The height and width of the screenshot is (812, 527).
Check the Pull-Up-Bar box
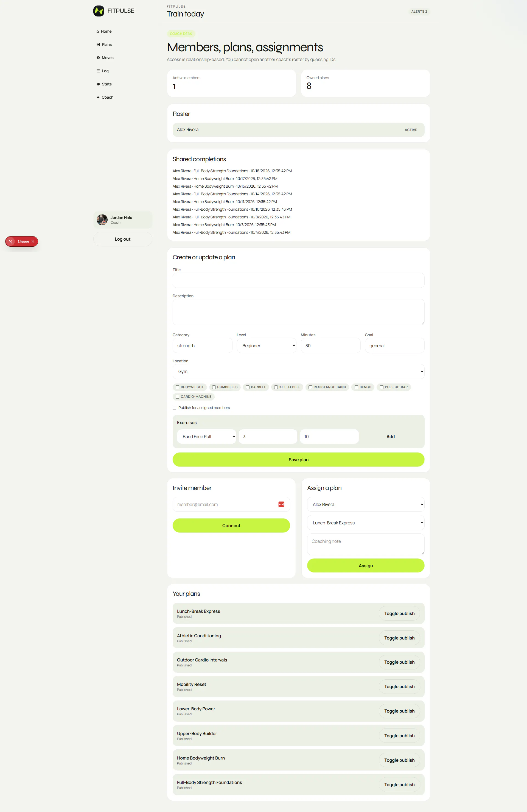pyautogui.click(x=382, y=387)
